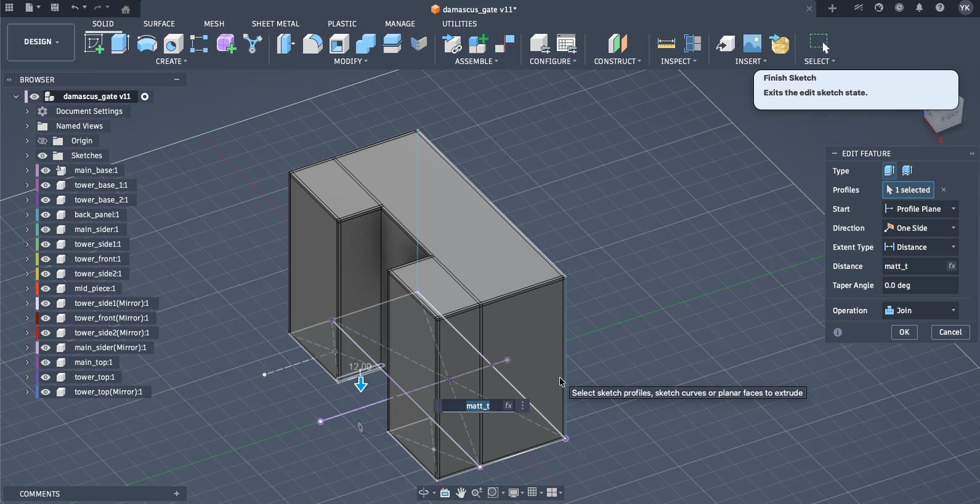Activate the Pan hand tool
Viewport: 980px width, 504px height.
point(461,492)
